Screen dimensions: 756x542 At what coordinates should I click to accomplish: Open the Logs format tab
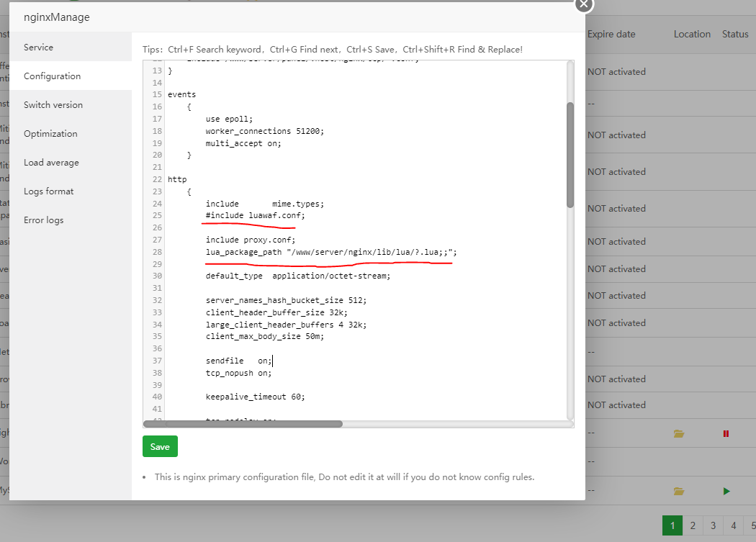click(71, 191)
